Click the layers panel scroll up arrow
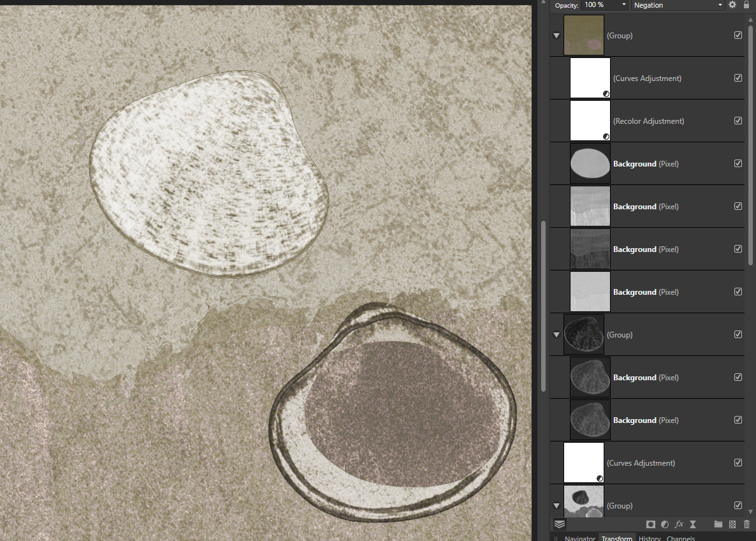This screenshot has width=756, height=541. coord(750,19)
